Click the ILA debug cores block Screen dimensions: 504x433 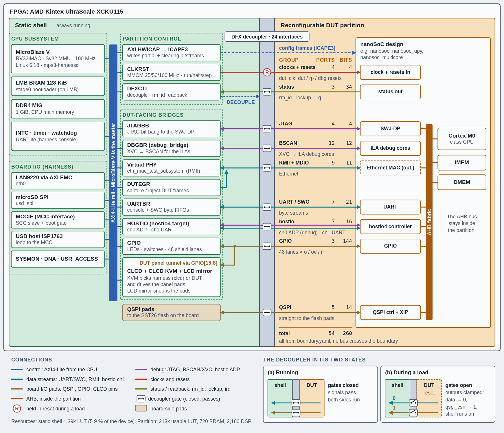pyautogui.click(x=390, y=148)
